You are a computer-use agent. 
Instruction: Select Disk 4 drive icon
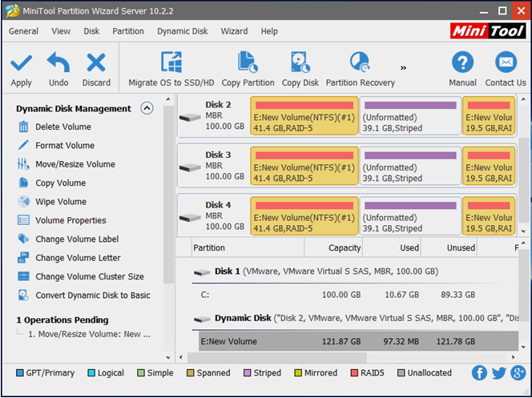[190, 218]
